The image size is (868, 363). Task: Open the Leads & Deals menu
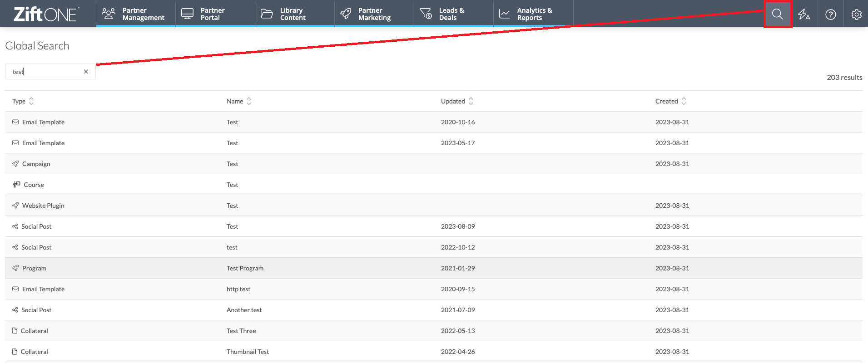tap(454, 14)
